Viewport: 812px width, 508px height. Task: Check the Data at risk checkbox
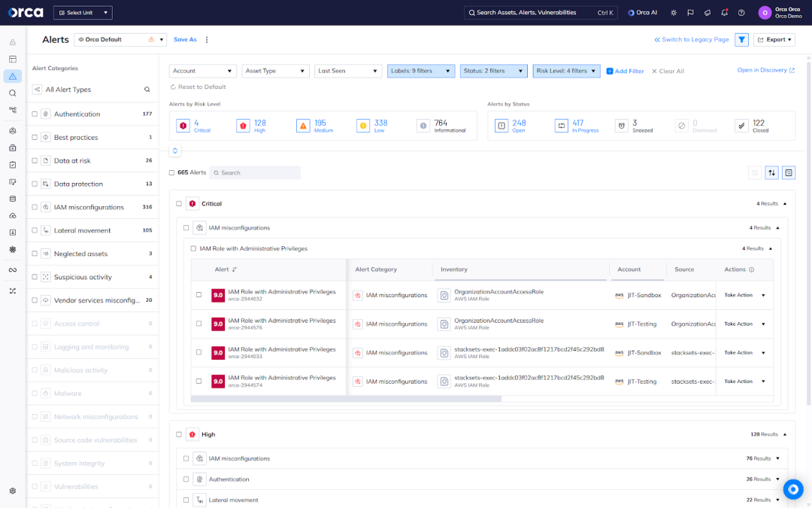coord(35,161)
